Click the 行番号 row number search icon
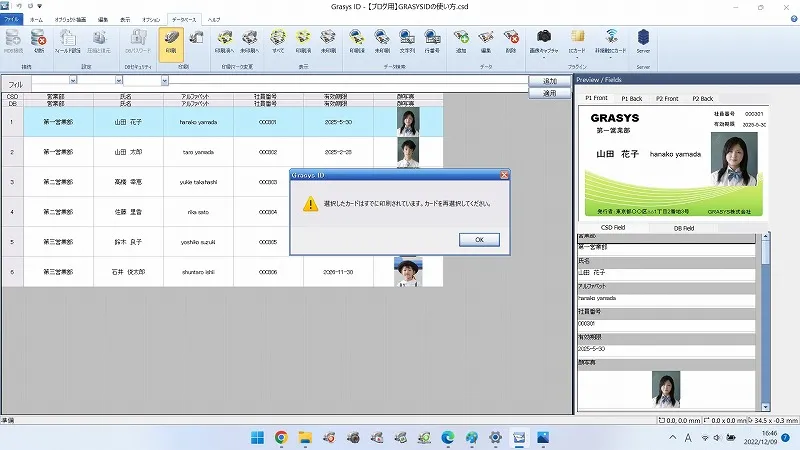The height and width of the screenshot is (450, 800). [x=432, y=41]
